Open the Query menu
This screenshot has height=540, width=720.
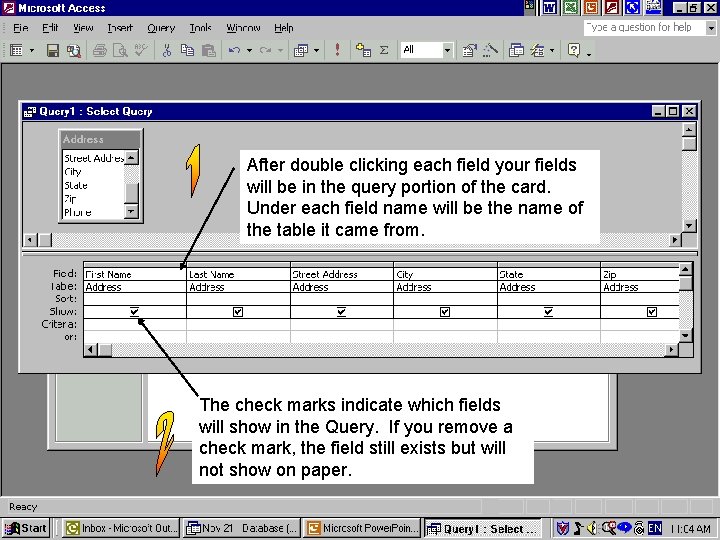[161, 28]
